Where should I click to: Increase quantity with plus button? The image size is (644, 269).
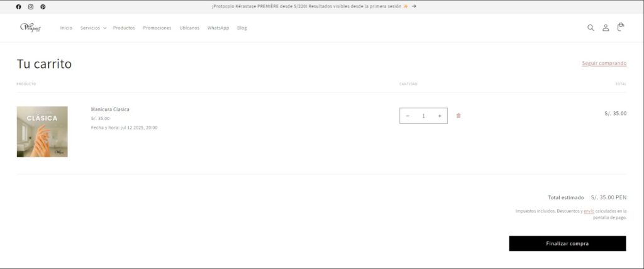click(x=440, y=116)
